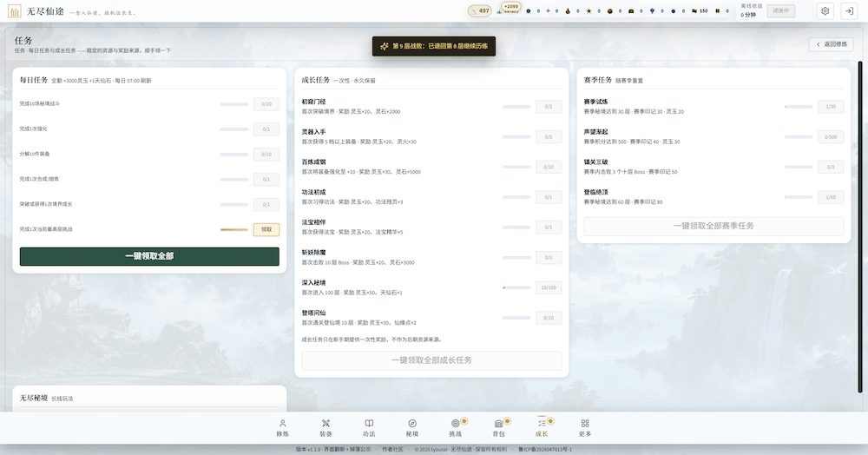Click 一键领取全部赛季任务 button

tap(713, 226)
